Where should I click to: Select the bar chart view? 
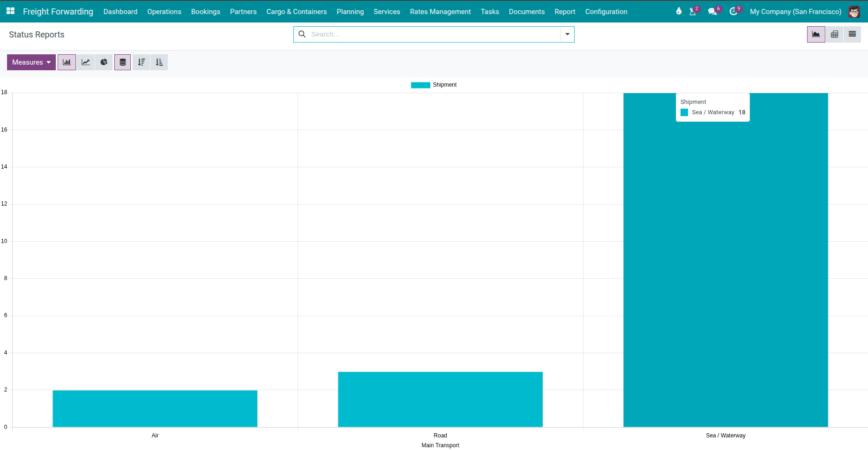[67, 62]
